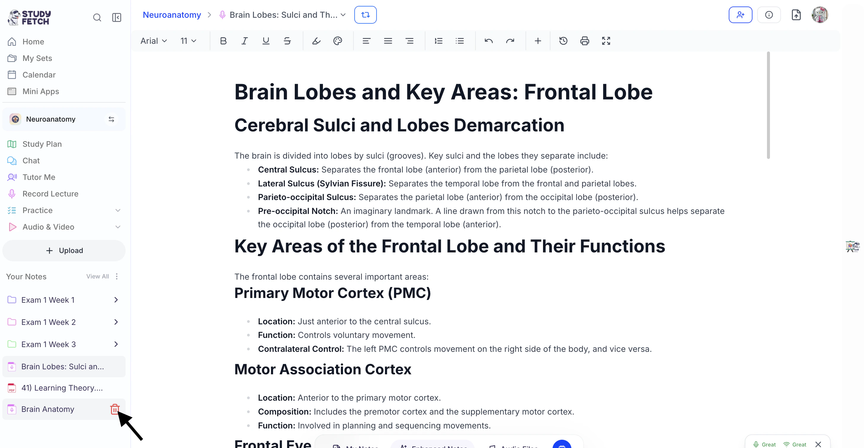The width and height of the screenshot is (868, 448).
Task: Toggle italic text formatting
Action: (x=244, y=41)
